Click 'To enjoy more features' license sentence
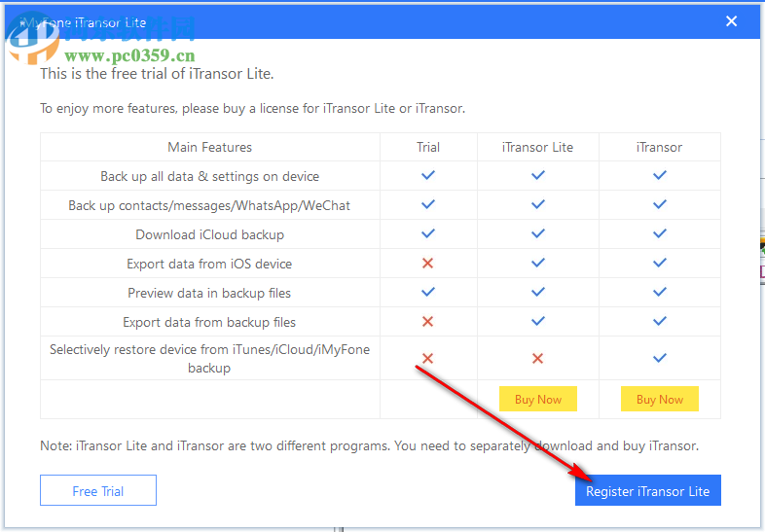This screenshot has height=532, width=765. pos(253,108)
